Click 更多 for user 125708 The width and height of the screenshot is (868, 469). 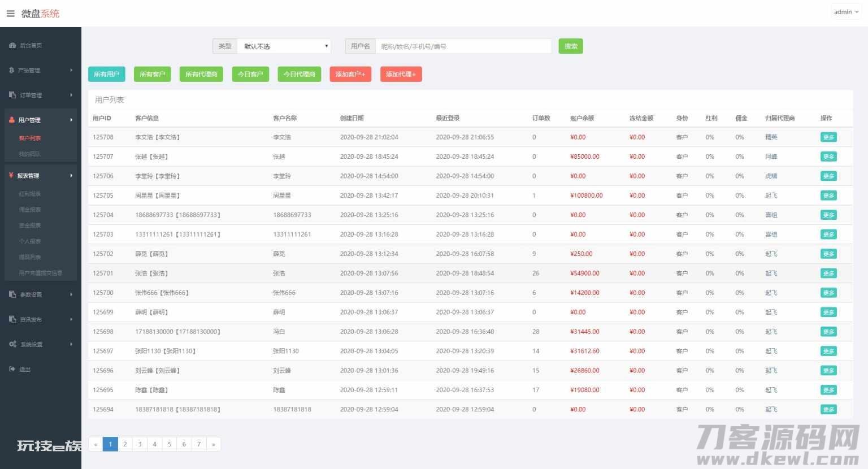pos(828,137)
